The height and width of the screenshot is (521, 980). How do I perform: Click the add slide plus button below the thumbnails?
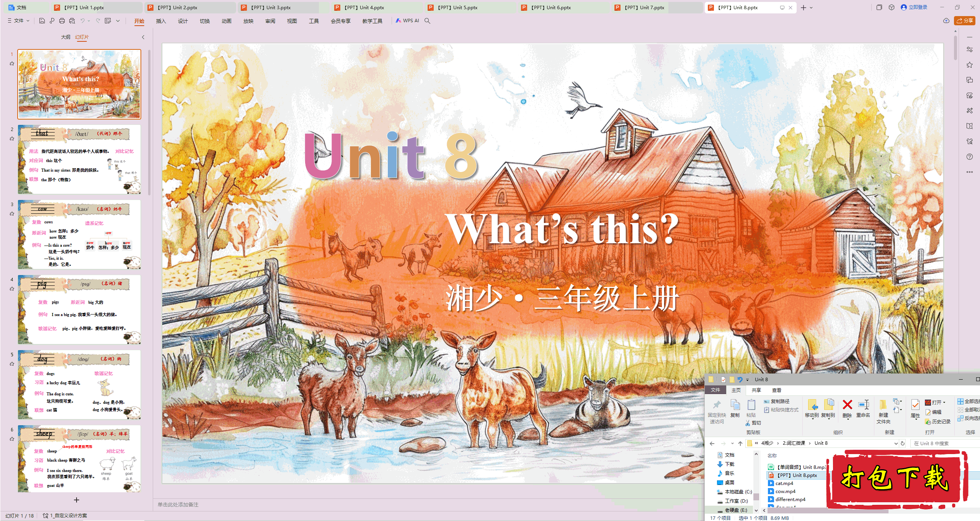point(77,500)
